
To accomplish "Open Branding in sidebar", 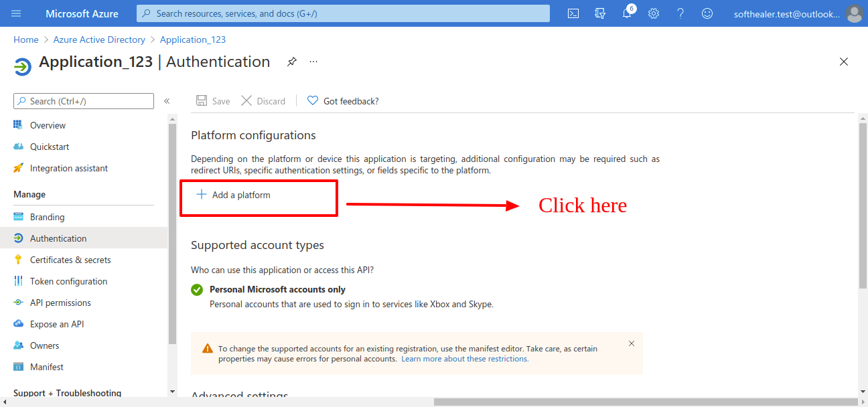I will (48, 217).
